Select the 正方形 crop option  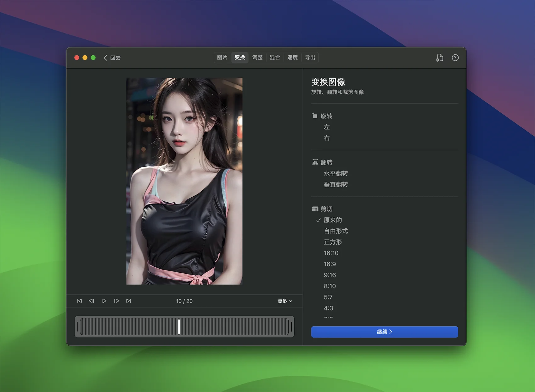333,242
